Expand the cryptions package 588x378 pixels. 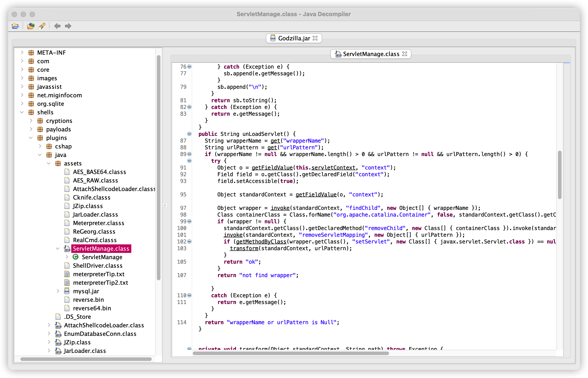pos(31,121)
